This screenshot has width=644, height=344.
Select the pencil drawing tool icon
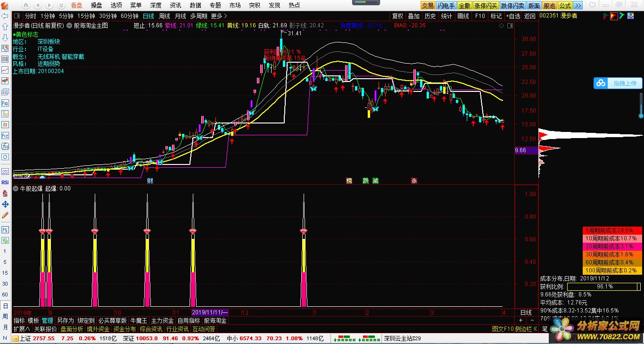point(5,215)
